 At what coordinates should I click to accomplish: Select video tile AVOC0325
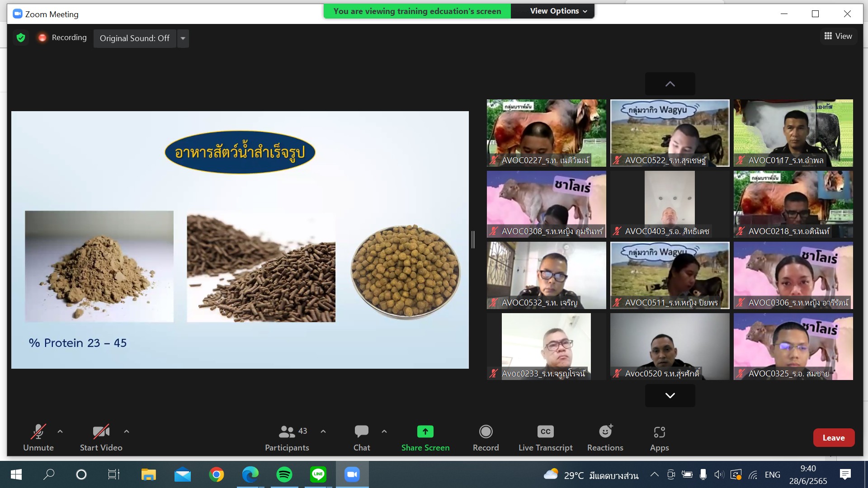(793, 347)
